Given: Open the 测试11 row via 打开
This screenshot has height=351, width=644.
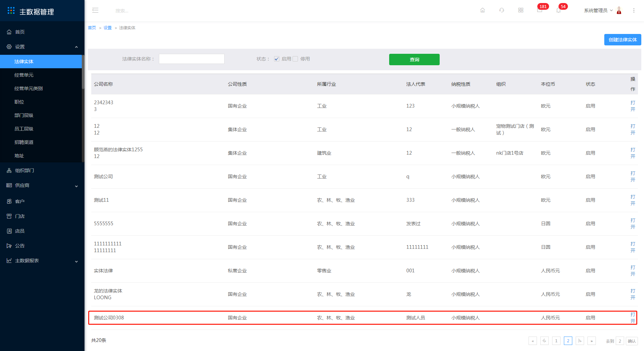Looking at the screenshot, I should click(x=633, y=200).
